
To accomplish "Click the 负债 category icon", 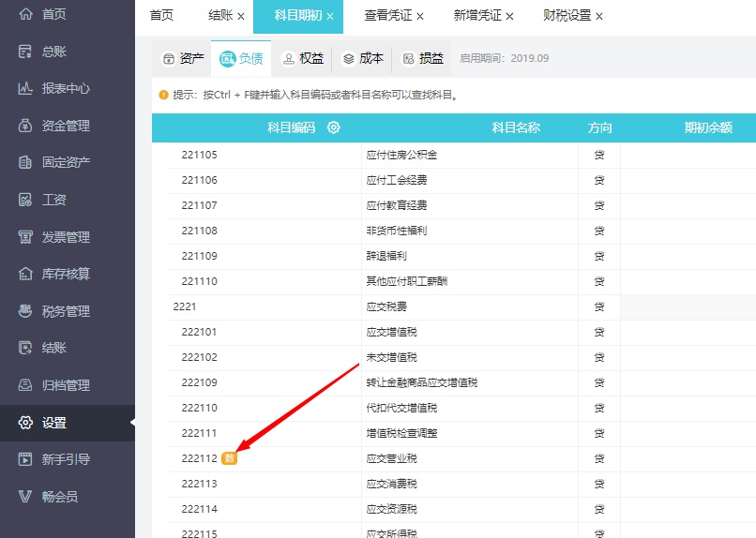I will tap(228, 59).
